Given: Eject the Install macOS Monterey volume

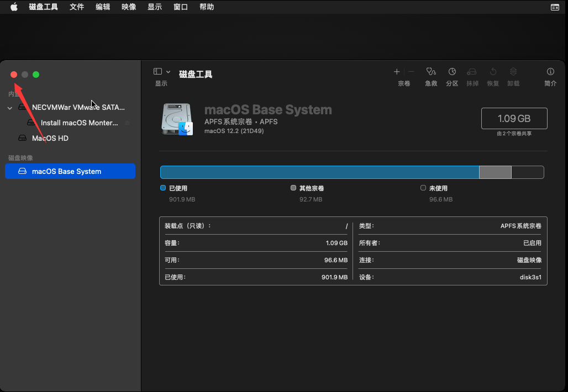Looking at the screenshot, I should [127, 123].
